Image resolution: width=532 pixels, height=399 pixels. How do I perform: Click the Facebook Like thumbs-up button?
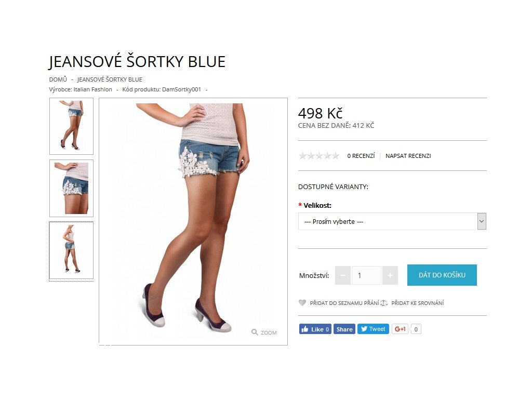[x=315, y=329]
